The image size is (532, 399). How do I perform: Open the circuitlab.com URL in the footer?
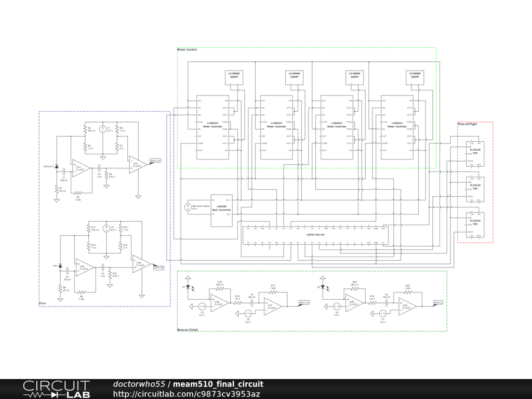(187, 394)
